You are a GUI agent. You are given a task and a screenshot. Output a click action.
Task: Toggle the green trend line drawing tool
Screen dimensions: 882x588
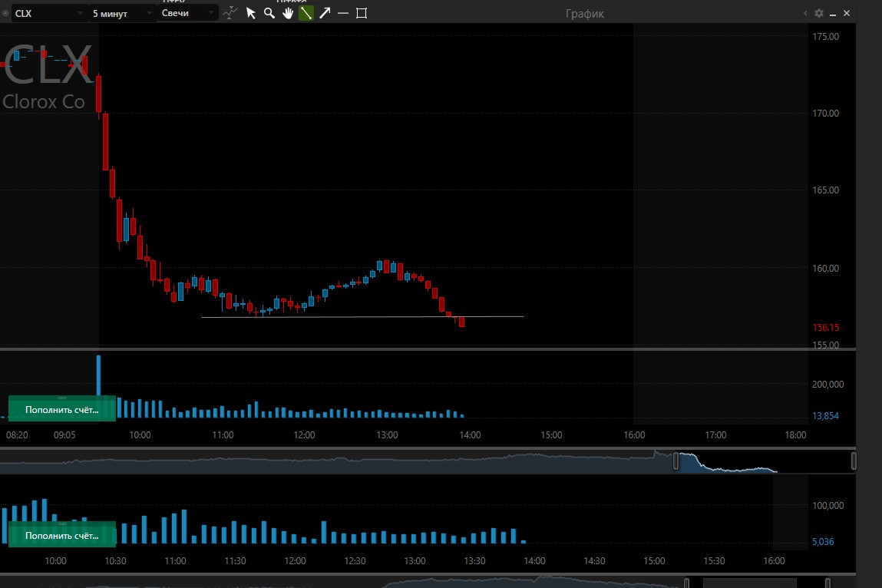pyautogui.click(x=306, y=13)
